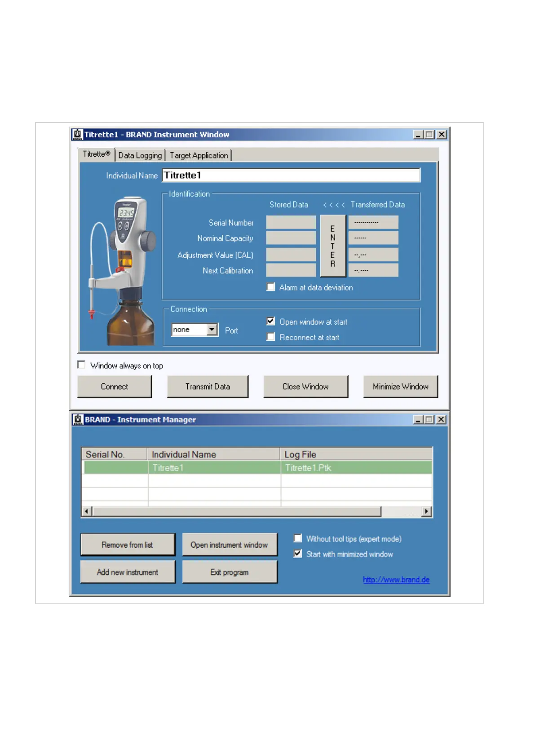Open the http://www.brand.de link
Screen dimensions: 535x756
pos(396,580)
